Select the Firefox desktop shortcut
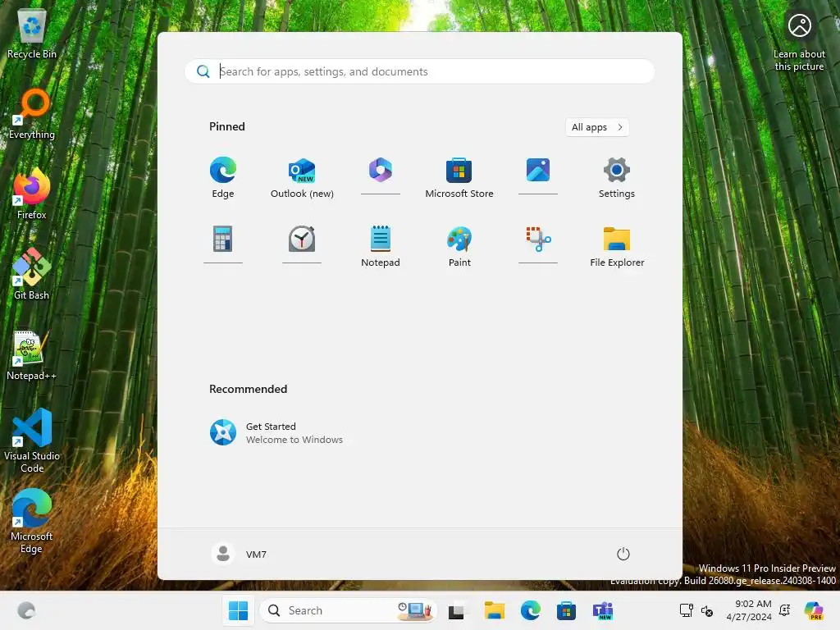This screenshot has width=840, height=630. (x=32, y=194)
